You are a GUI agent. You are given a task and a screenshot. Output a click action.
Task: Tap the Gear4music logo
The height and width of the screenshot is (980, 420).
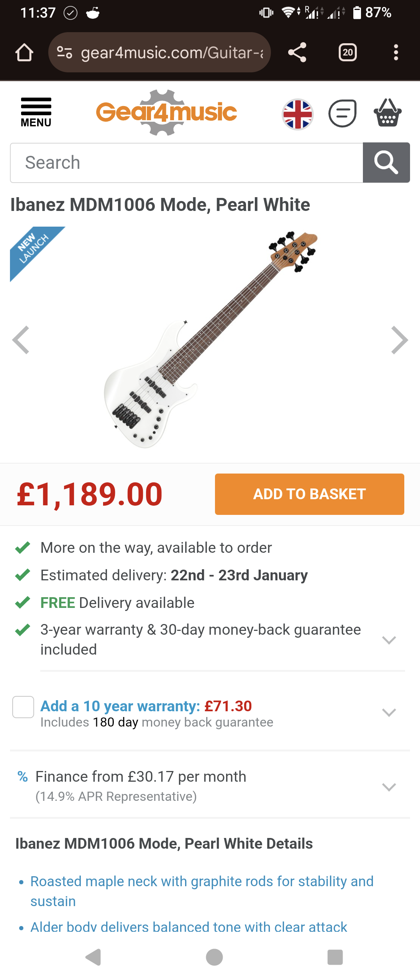(166, 113)
